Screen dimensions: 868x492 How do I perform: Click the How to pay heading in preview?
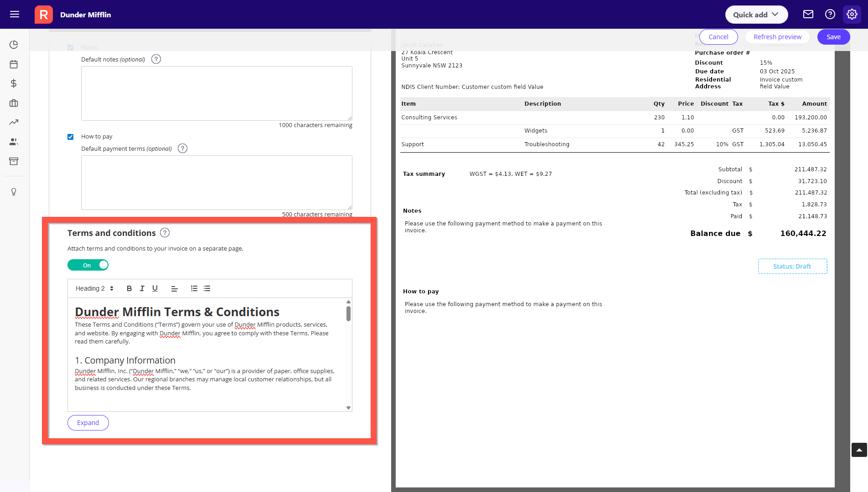coord(421,292)
